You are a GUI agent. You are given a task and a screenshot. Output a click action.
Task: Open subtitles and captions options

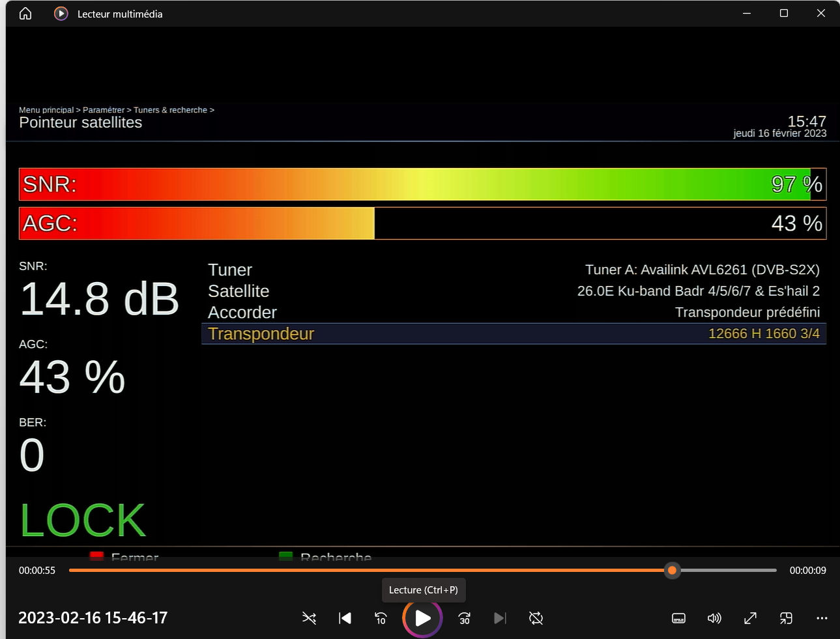click(678, 618)
